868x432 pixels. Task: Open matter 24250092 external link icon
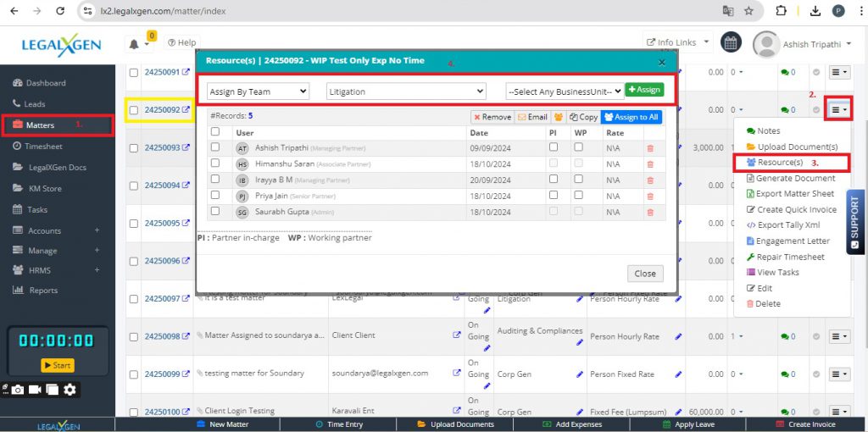click(x=186, y=110)
